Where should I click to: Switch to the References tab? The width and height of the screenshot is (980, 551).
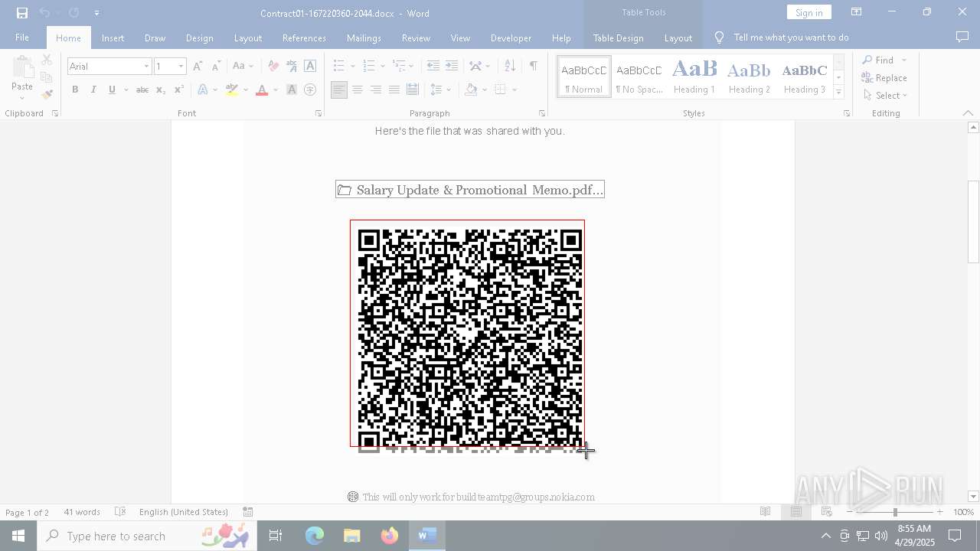pos(304,37)
